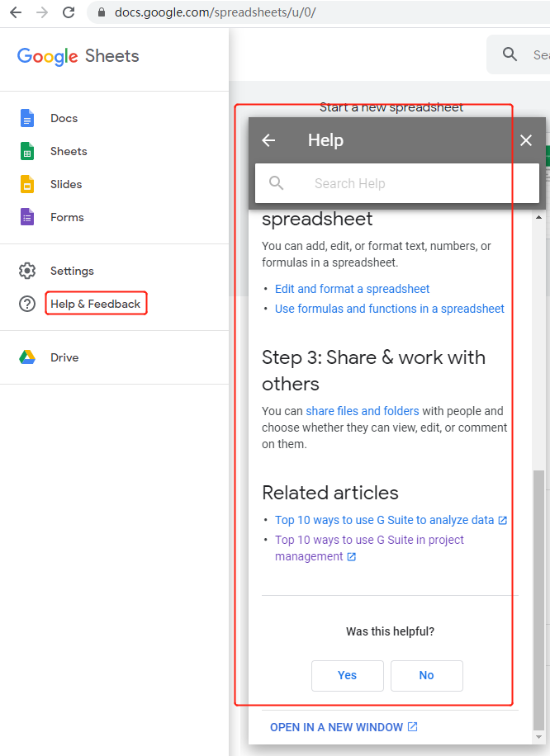This screenshot has width=550, height=756.
Task: Click external-link icon after 'management'
Action: click(351, 557)
